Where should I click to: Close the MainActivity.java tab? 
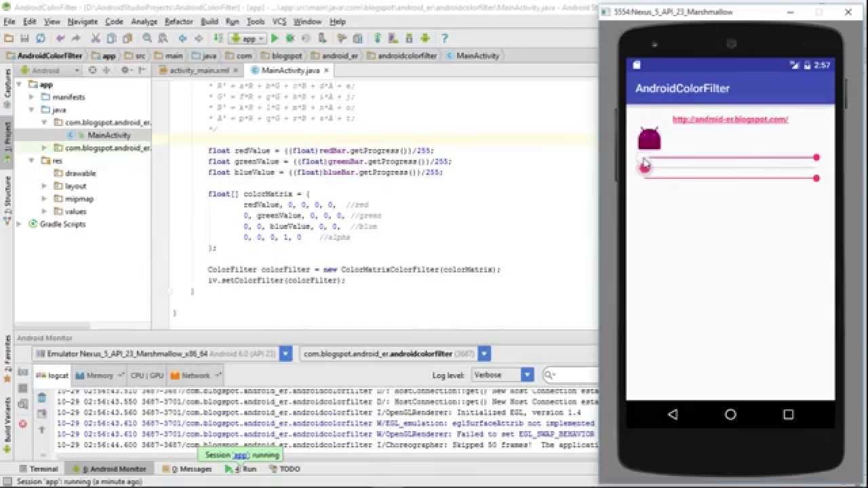(327, 70)
